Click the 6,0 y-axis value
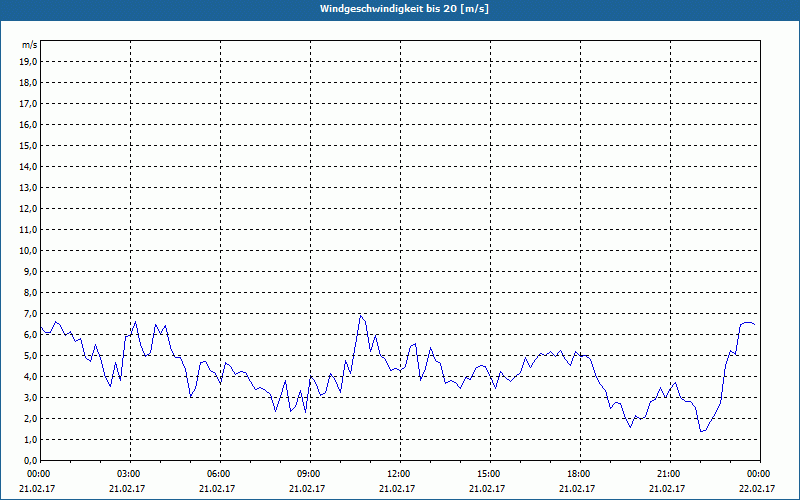800x500 pixels. coord(30,335)
